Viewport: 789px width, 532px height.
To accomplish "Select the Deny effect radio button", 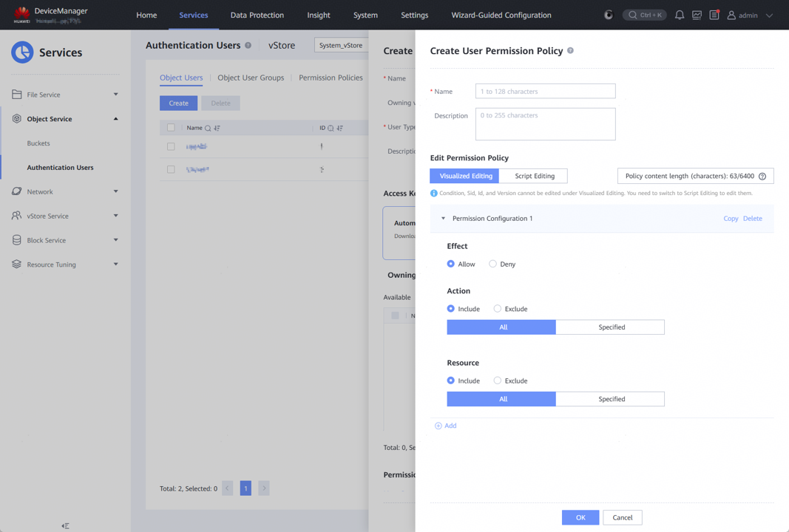I will (x=492, y=264).
